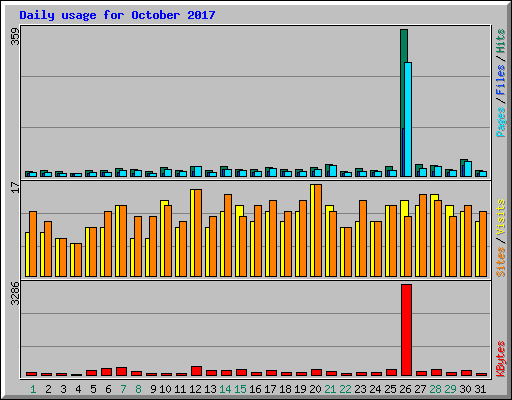The height and width of the screenshot is (400, 512).
Task: Click day 11 on the x-axis
Action: point(180,389)
